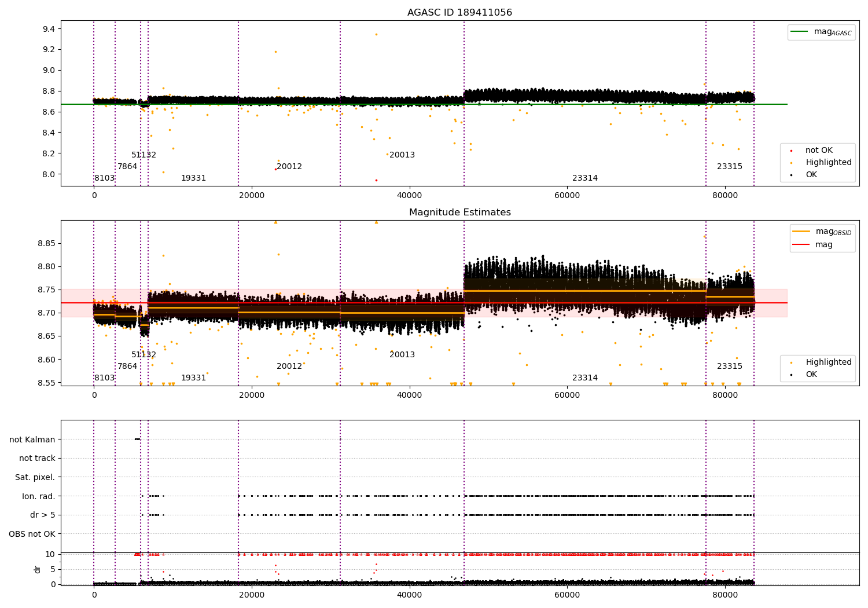The image size is (868, 608).
Task: Click the orange line sample in middle legend
Action: (801, 232)
